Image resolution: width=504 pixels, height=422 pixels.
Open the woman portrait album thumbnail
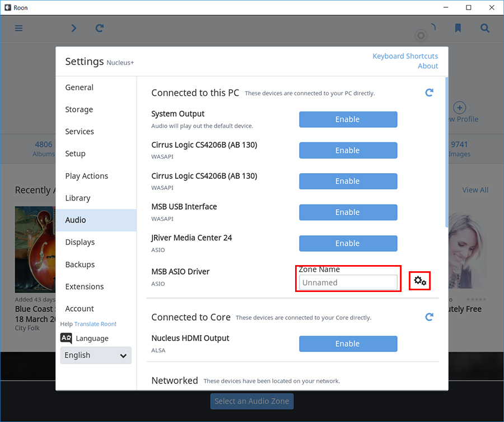[x=468, y=249]
